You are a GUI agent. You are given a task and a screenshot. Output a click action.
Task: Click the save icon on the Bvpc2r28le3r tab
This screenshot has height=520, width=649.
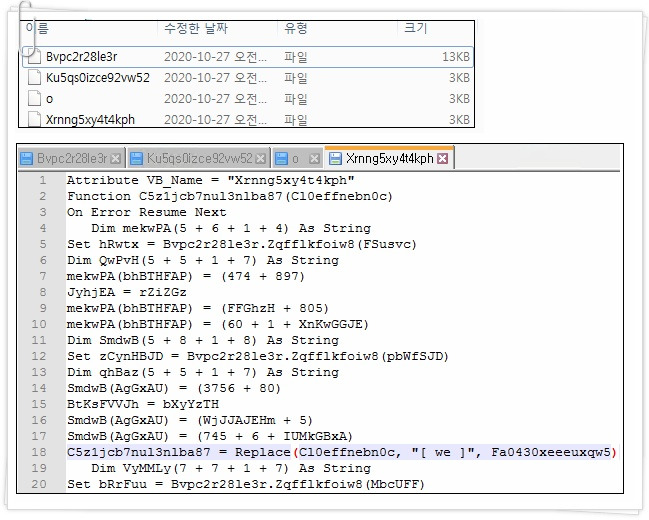26,159
